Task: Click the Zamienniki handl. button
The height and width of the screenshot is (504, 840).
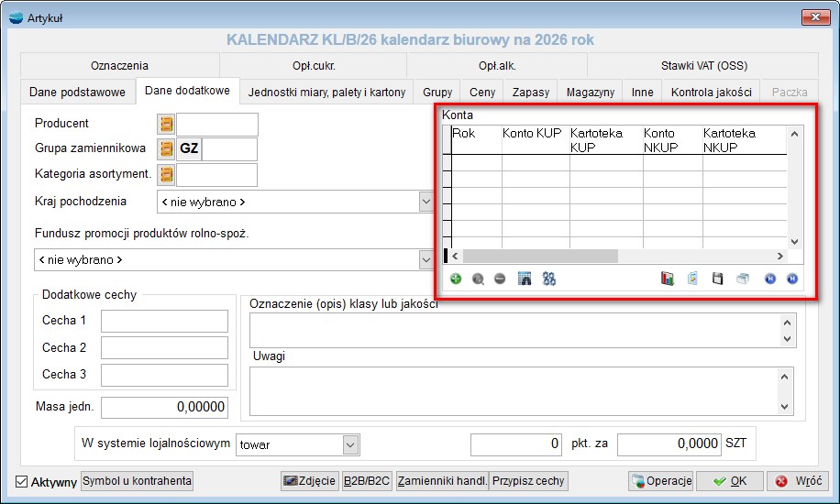Action: (x=441, y=481)
